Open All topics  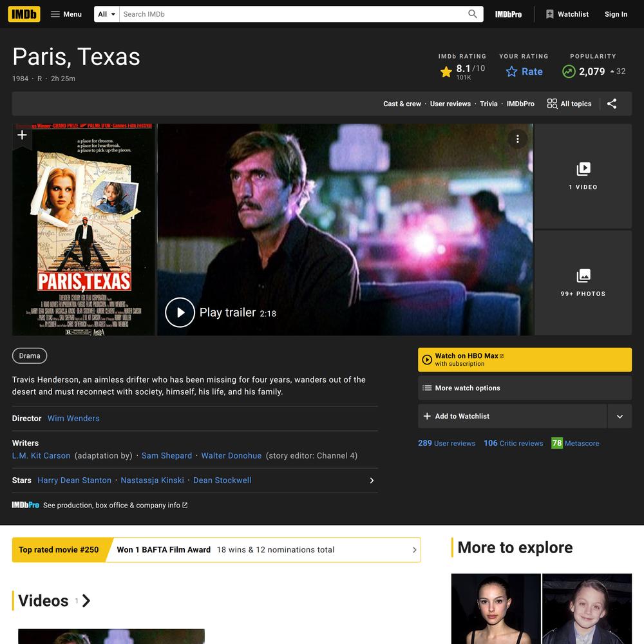(569, 104)
